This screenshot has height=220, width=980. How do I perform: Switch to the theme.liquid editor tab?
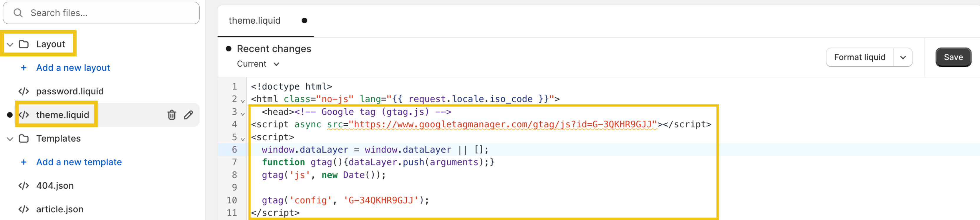click(254, 21)
